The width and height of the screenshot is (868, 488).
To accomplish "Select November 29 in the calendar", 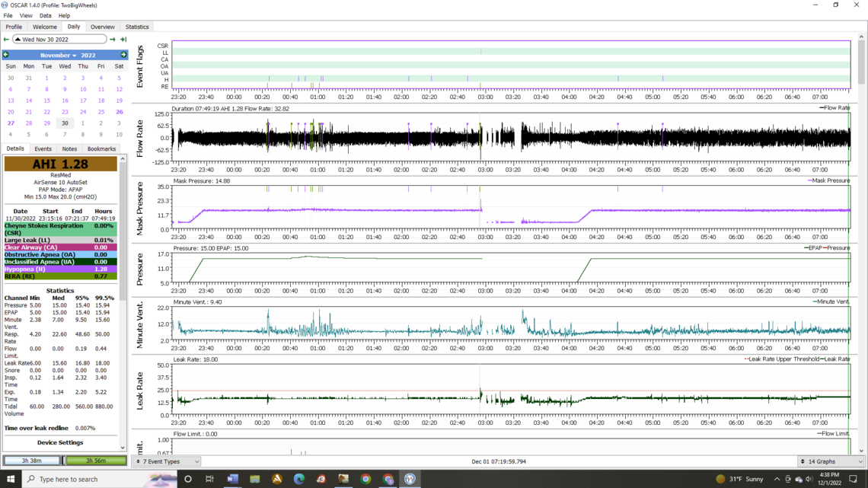I will [x=46, y=123].
